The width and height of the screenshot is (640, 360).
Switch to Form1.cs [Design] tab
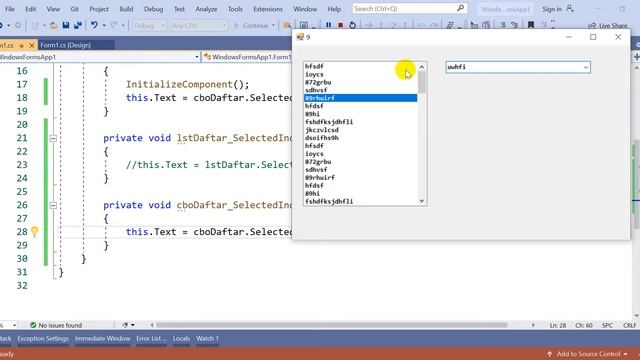(x=66, y=45)
